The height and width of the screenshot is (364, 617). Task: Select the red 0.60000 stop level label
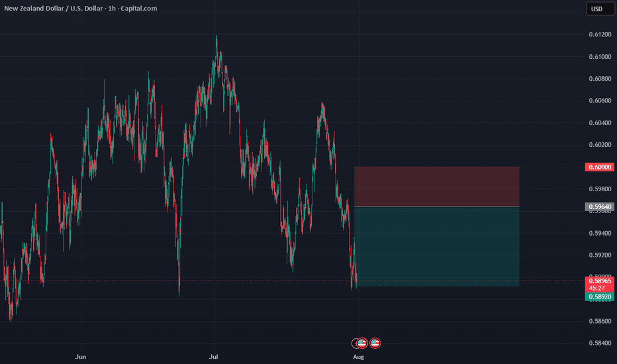(599, 167)
